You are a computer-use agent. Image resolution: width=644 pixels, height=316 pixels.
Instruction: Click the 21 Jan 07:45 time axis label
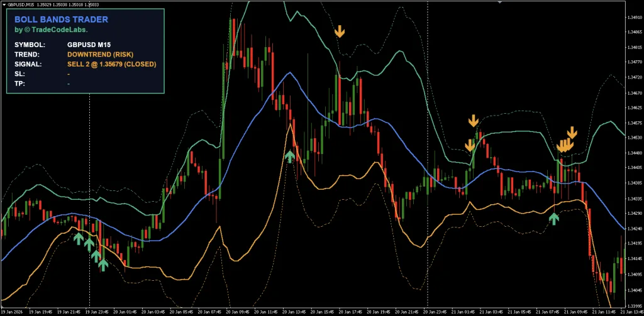click(548, 312)
